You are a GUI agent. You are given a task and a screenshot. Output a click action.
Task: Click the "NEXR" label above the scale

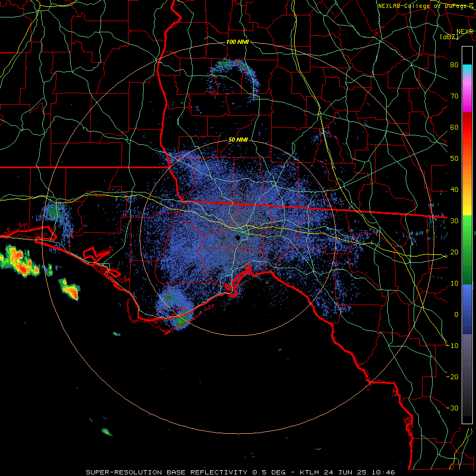[x=465, y=32]
